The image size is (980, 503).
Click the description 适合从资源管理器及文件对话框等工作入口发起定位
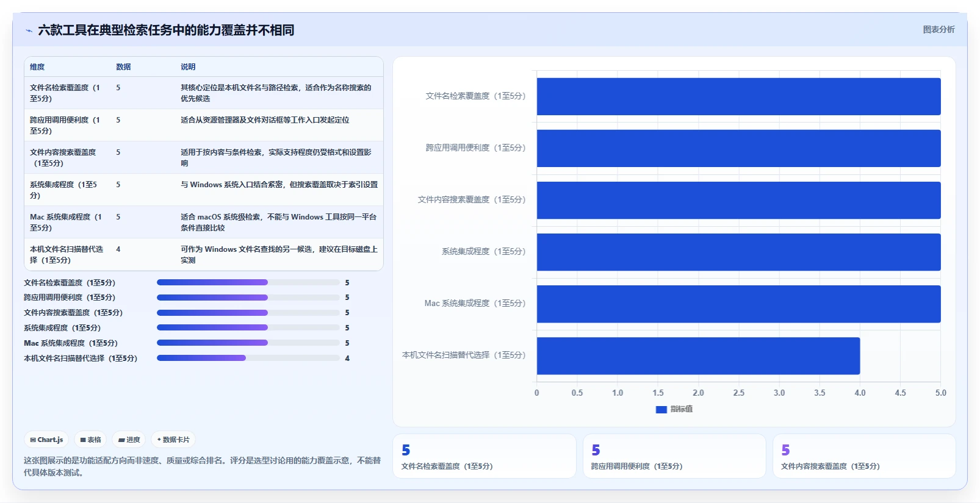tap(265, 120)
